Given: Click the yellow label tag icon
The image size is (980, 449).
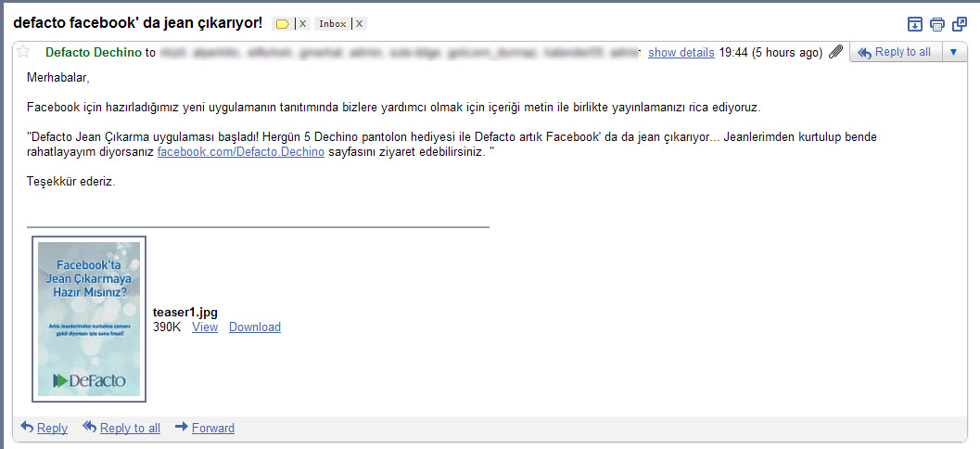Looking at the screenshot, I should point(283,24).
